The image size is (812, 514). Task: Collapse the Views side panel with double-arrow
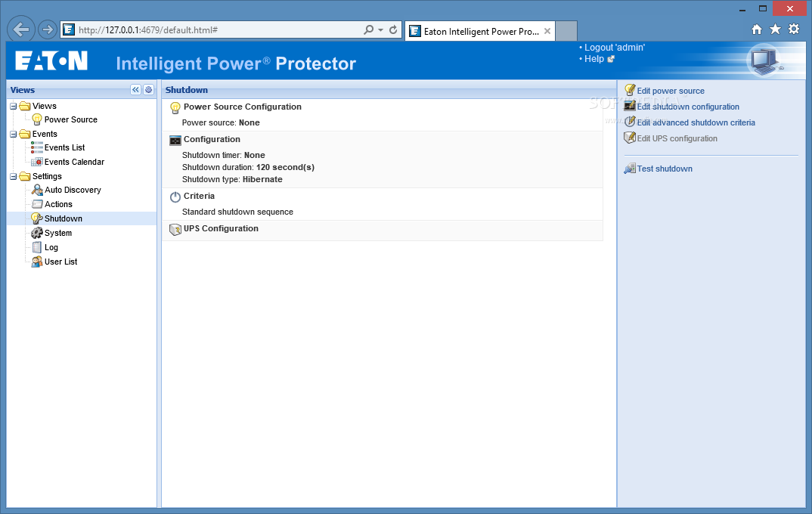click(135, 89)
